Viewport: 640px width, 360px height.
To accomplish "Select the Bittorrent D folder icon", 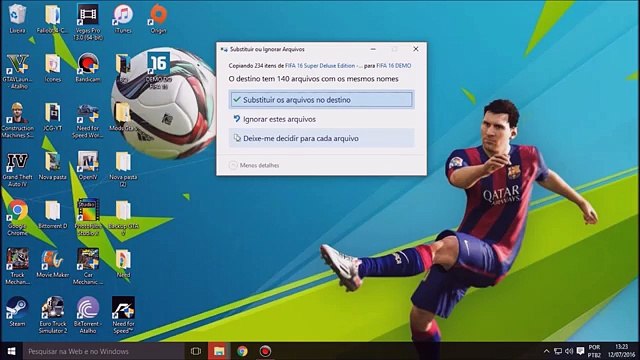I will 53,215.
